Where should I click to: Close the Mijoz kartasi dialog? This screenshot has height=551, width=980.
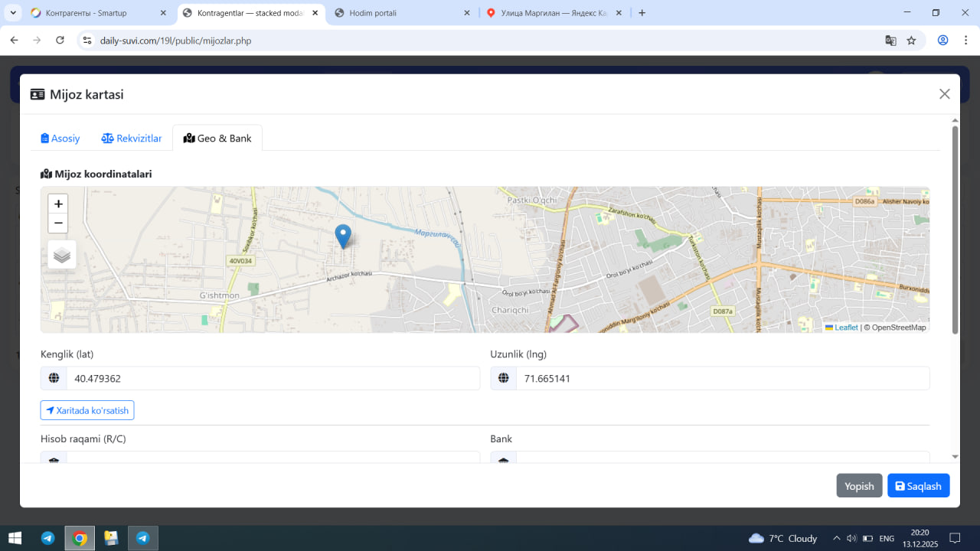pos(945,94)
